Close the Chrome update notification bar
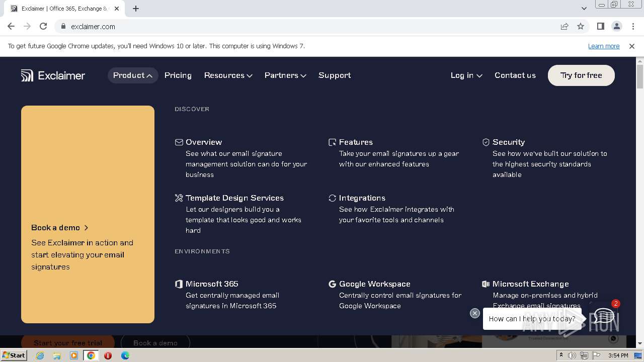The image size is (644, 362). point(632,46)
